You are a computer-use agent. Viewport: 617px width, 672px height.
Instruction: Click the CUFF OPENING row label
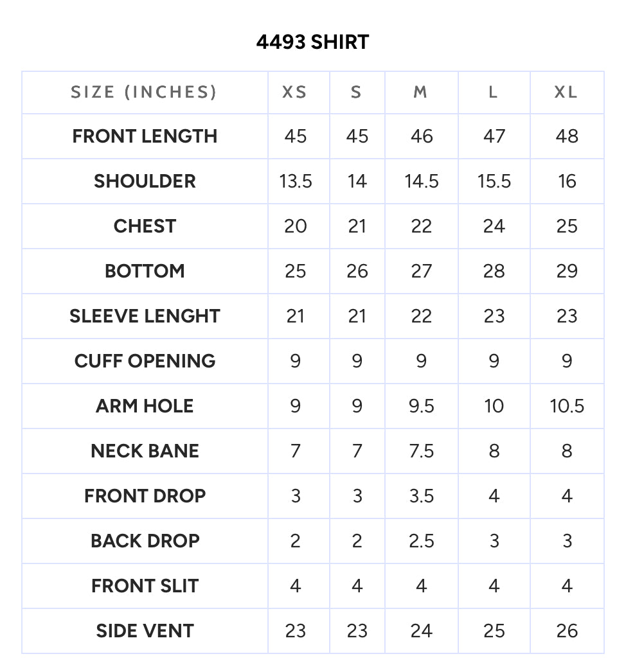click(145, 361)
